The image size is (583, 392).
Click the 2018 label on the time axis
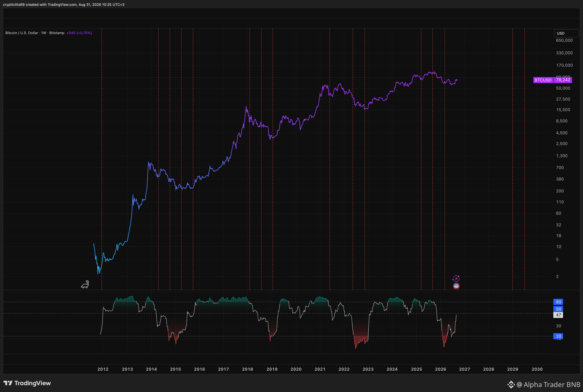[247, 369]
